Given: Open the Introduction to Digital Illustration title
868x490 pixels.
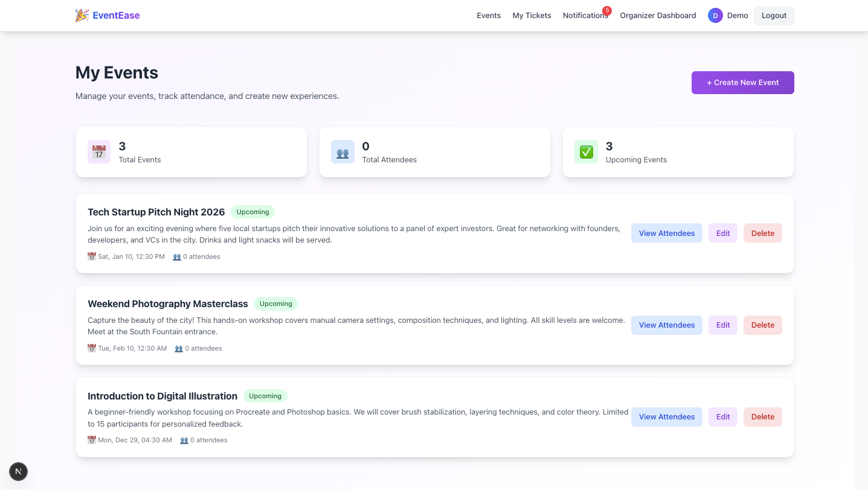Looking at the screenshot, I should pos(162,396).
